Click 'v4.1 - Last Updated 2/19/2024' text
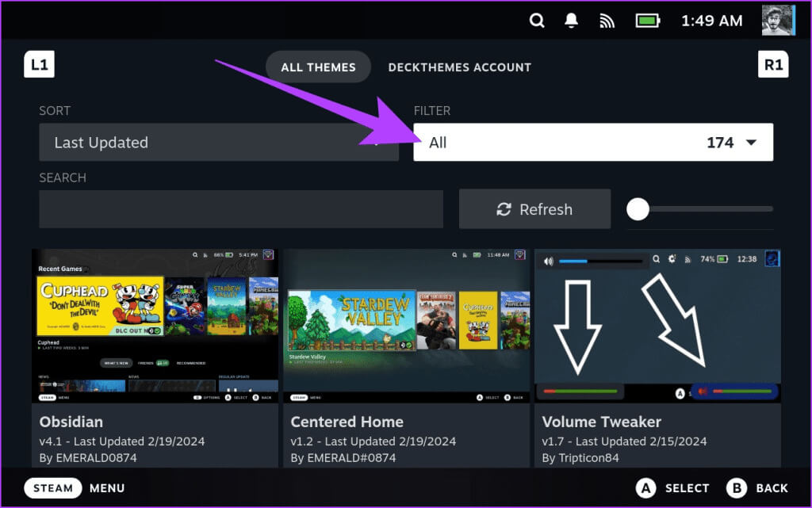The width and height of the screenshot is (812, 508). coord(121,441)
